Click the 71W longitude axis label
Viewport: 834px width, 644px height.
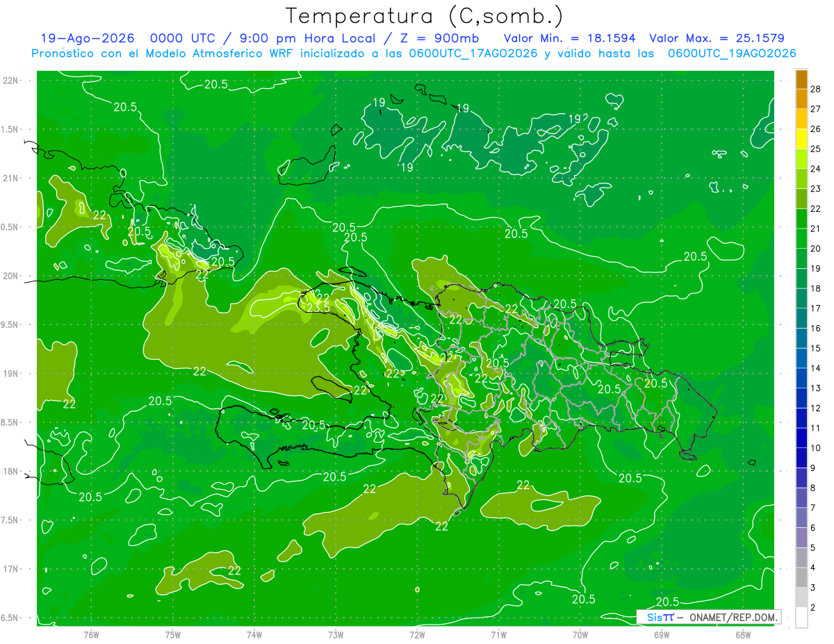coord(498,634)
